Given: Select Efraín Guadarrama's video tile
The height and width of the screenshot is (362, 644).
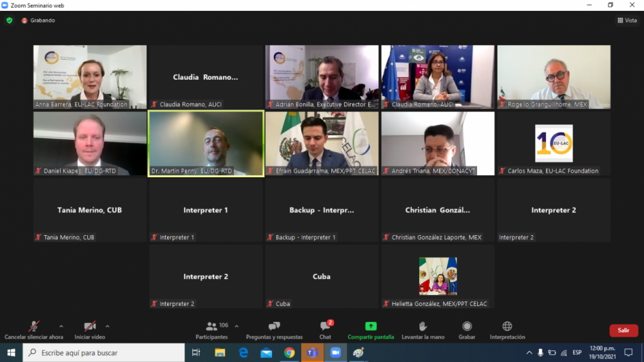Looking at the screenshot, I should [322, 143].
